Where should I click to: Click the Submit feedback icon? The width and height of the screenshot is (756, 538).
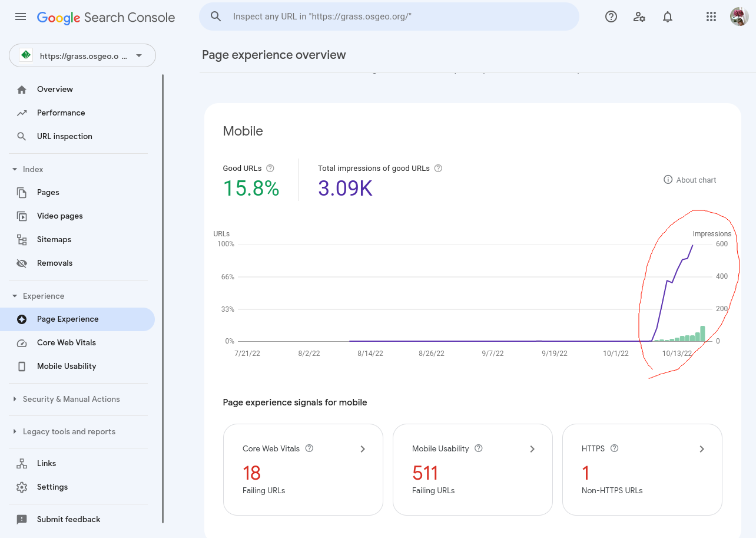pyautogui.click(x=22, y=520)
